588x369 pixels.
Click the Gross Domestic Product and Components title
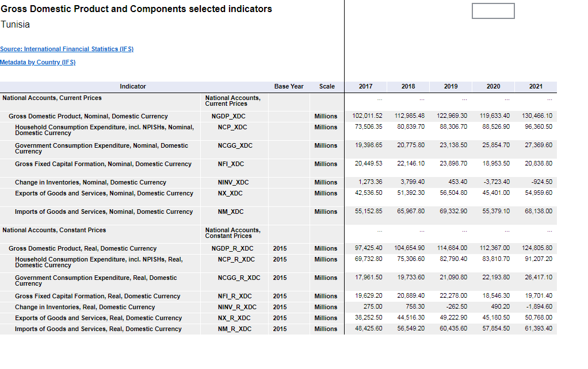click(x=136, y=9)
